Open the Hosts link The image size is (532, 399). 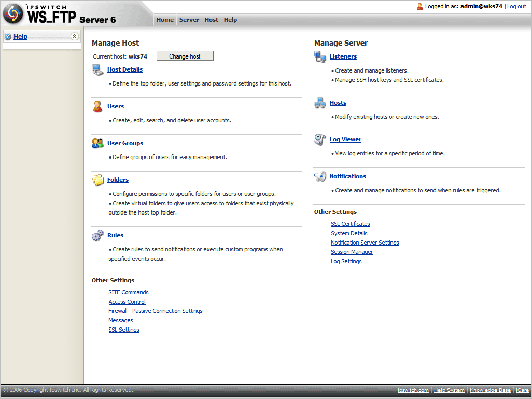tap(338, 103)
